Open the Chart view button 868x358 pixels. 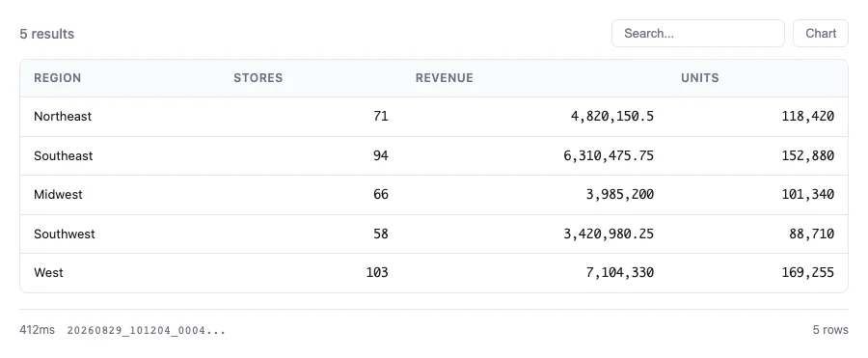[821, 33]
